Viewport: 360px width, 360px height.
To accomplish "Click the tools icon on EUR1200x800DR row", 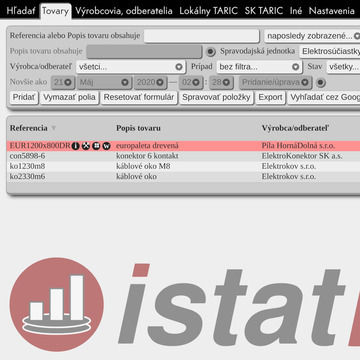I will [86, 146].
